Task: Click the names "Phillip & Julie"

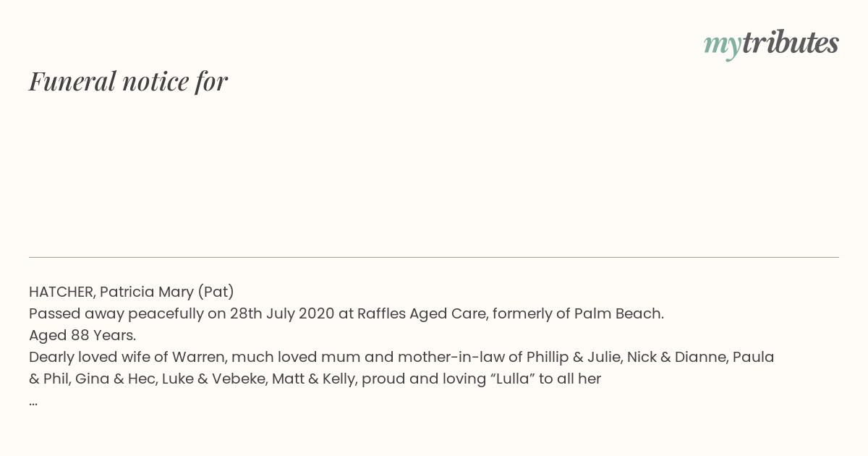Action: [x=572, y=357]
